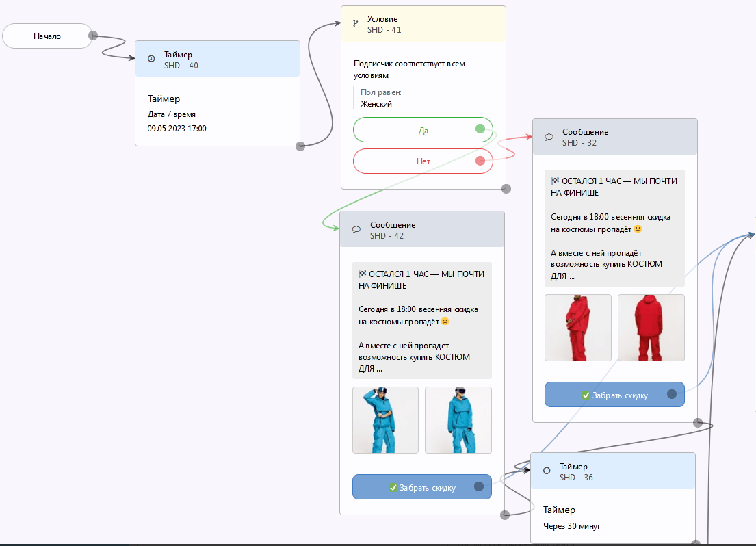Click the branch icon on condition SHD - 41
Viewport: 756px width, 546px height.
click(x=354, y=23)
